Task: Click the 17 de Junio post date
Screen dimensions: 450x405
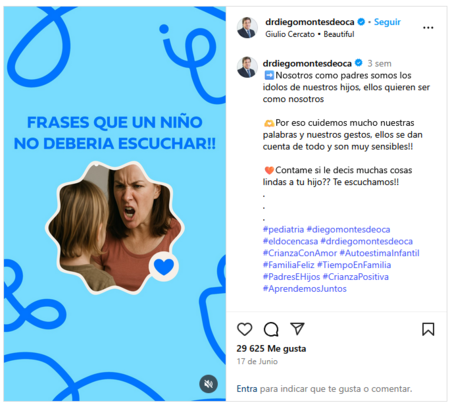Action: tap(257, 361)
